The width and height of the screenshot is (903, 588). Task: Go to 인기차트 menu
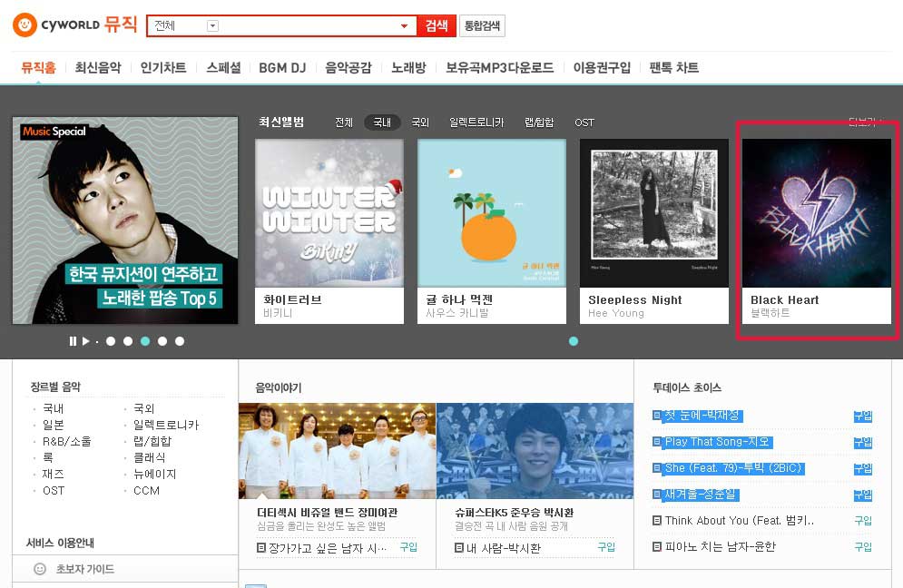tap(163, 68)
